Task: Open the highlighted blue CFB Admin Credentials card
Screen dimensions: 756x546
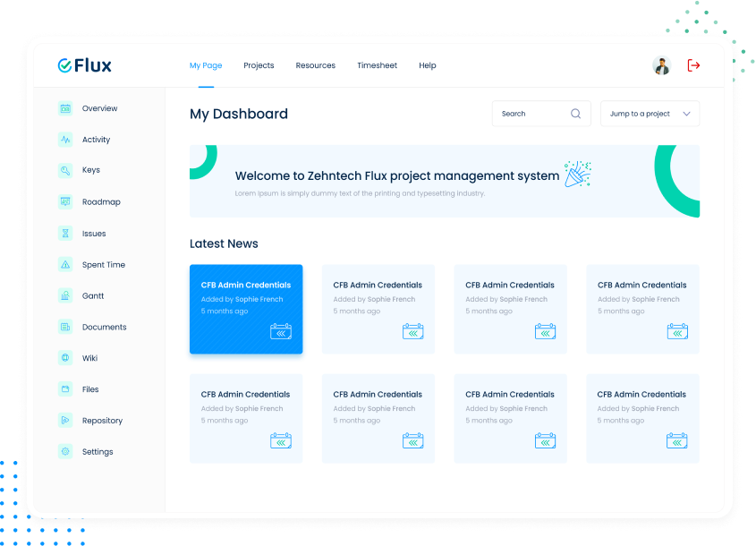Action: point(246,309)
